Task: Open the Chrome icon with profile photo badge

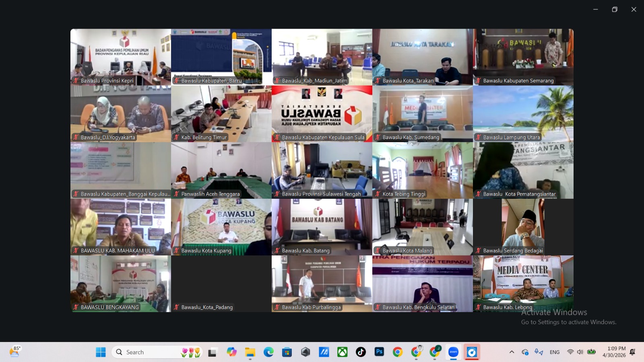Action: [416, 352]
